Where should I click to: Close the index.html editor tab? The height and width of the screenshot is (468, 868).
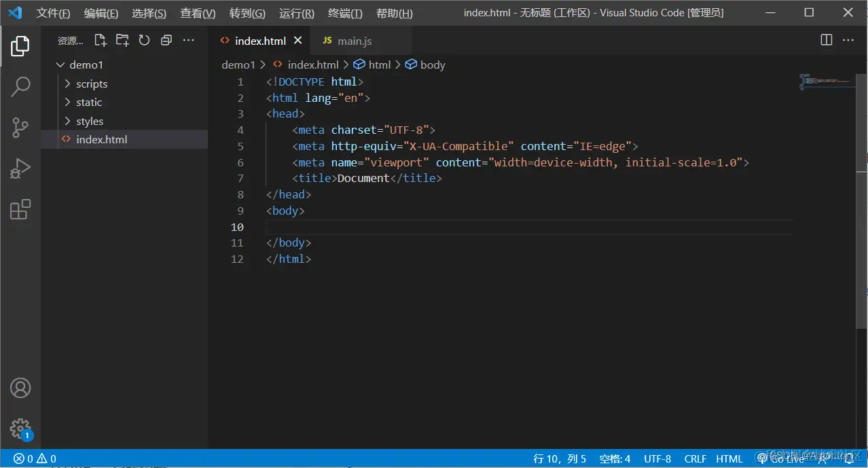point(297,41)
